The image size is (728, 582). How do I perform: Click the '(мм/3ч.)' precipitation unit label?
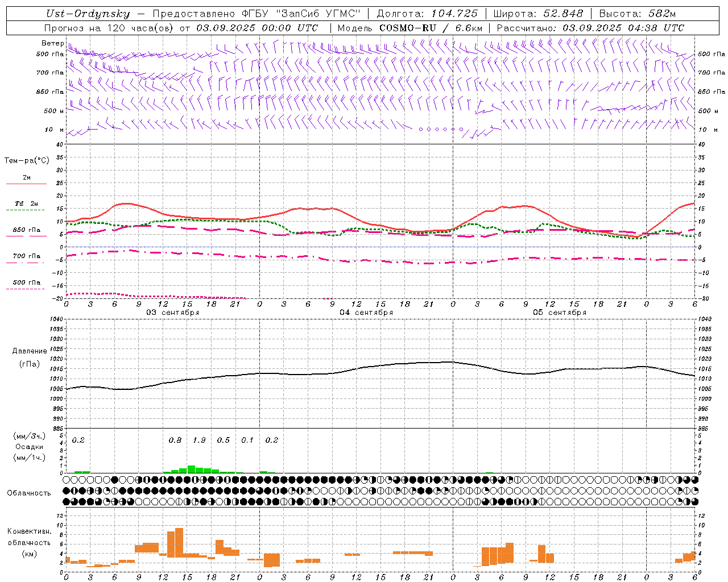(x=29, y=436)
